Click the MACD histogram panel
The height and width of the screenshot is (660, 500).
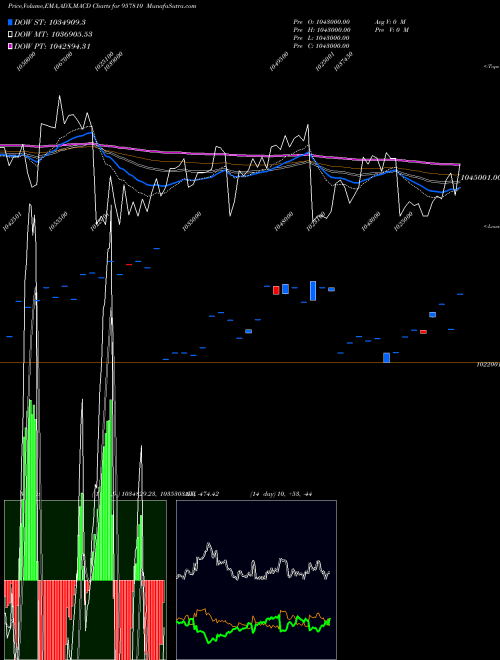[85, 580]
